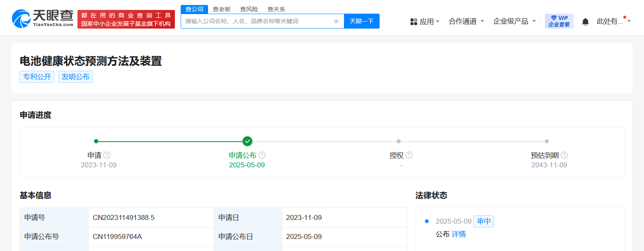Switch to the 查老板 tab
This screenshot has width=644, height=251.
tap(222, 9)
